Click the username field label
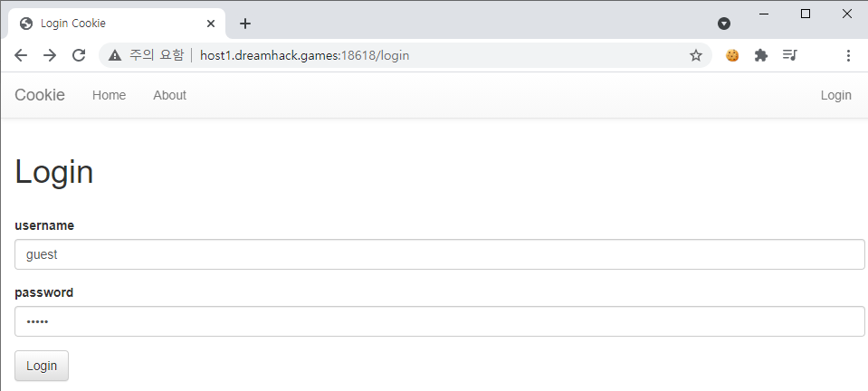 [44, 226]
